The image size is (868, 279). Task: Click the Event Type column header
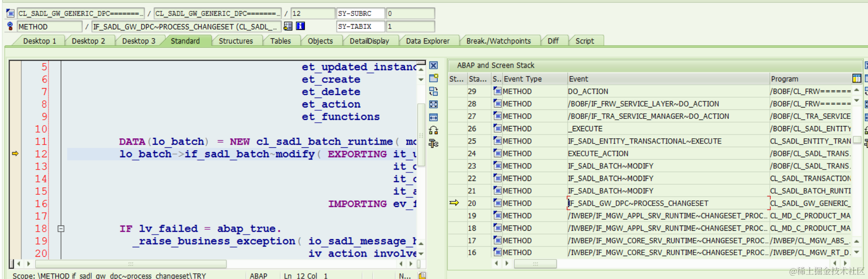point(535,79)
